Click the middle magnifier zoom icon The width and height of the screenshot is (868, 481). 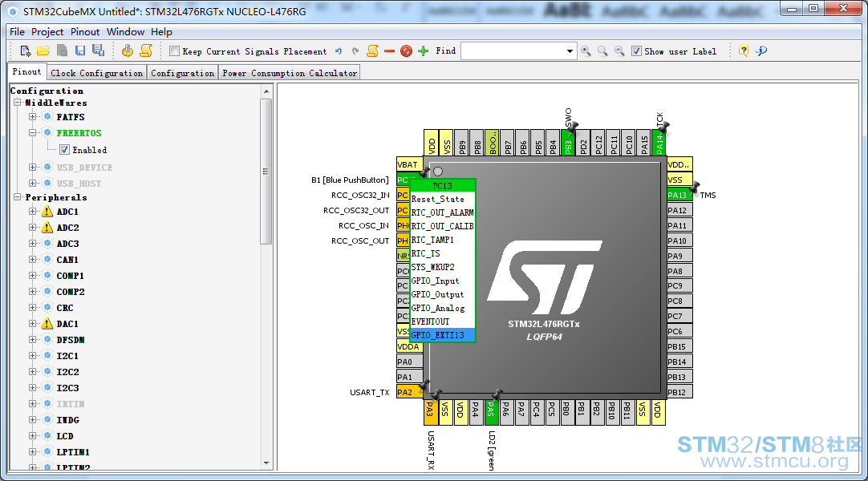click(x=602, y=51)
